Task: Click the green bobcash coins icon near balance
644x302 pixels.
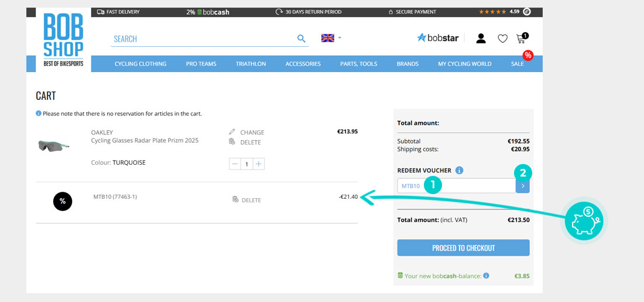Action: (400, 275)
